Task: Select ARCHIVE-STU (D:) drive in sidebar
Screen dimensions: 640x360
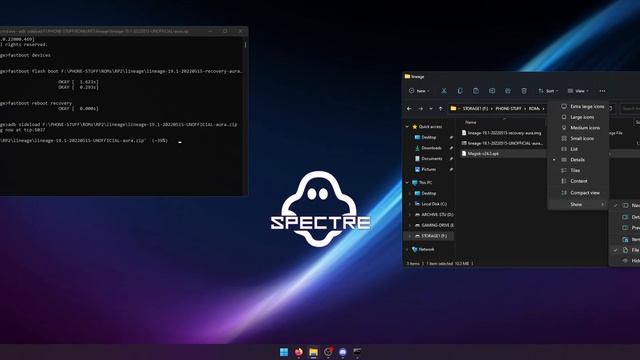Action: click(x=434, y=214)
